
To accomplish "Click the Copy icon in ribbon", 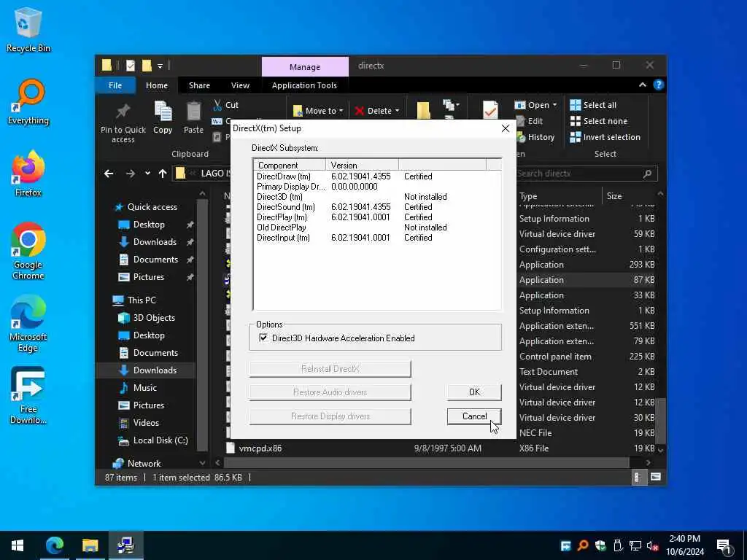I will (x=163, y=112).
